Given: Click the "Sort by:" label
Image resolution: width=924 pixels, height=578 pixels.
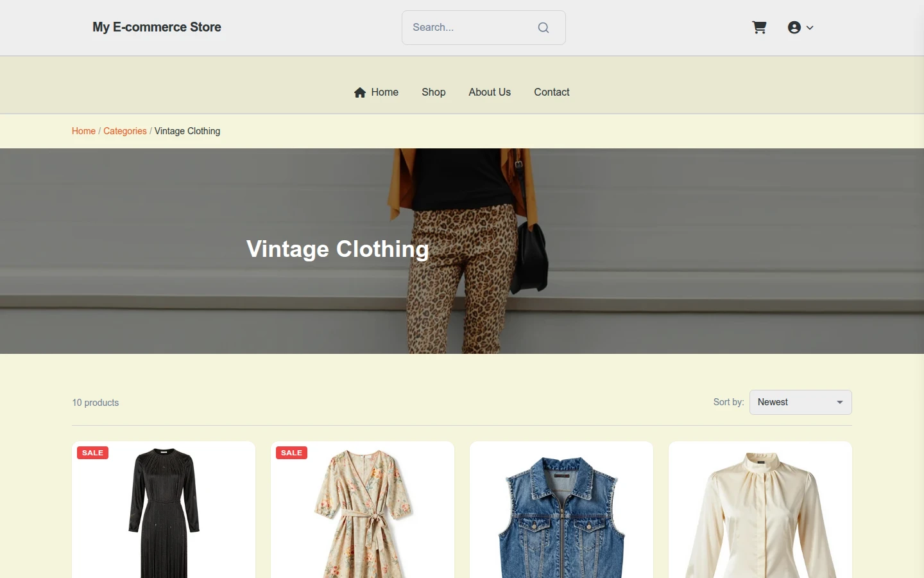Looking at the screenshot, I should coord(728,402).
